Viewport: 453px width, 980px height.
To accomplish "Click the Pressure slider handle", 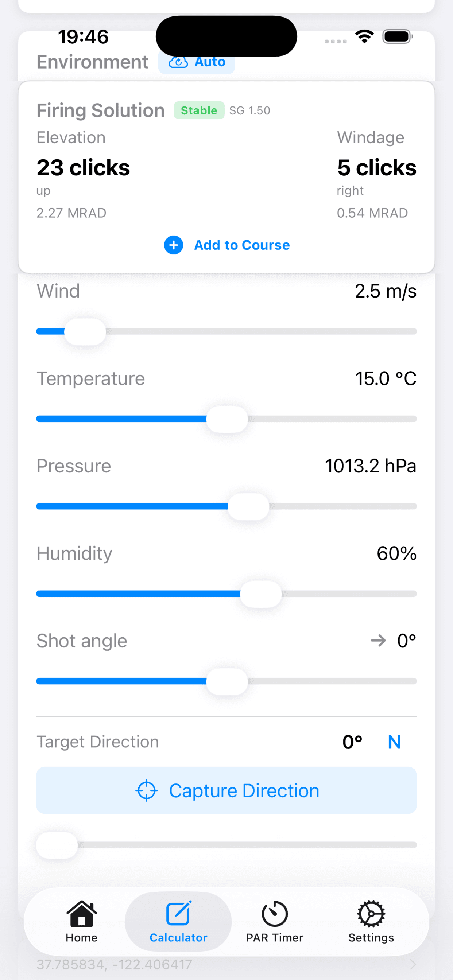I will point(248,507).
